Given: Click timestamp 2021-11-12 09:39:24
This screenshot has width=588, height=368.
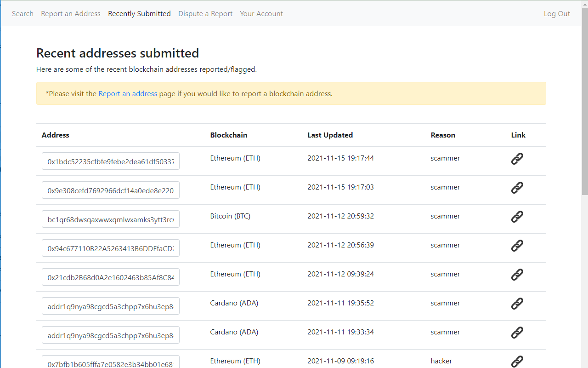Looking at the screenshot, I should [341, 274].
